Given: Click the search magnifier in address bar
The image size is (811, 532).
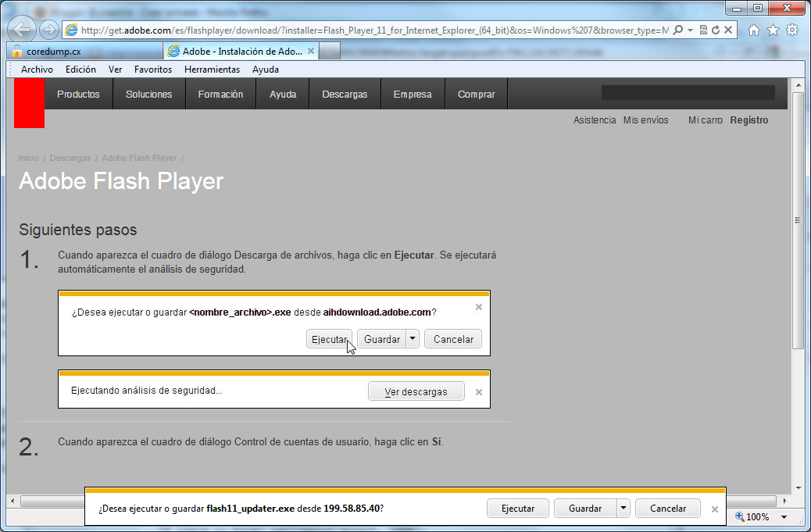Looking at the screenshot, I should [677, 30].
